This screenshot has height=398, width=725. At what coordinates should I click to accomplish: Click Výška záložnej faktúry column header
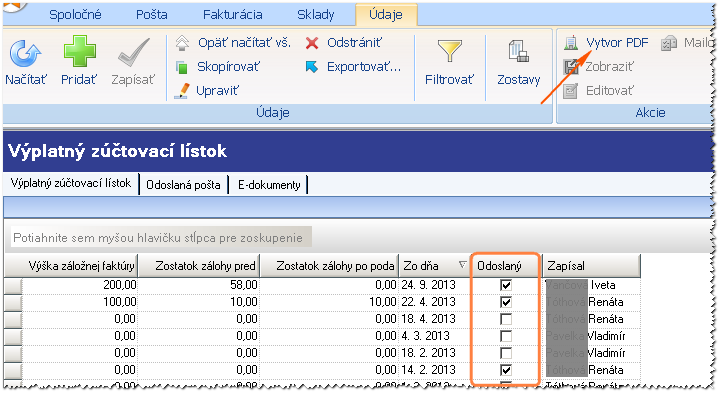click(79, 266)
